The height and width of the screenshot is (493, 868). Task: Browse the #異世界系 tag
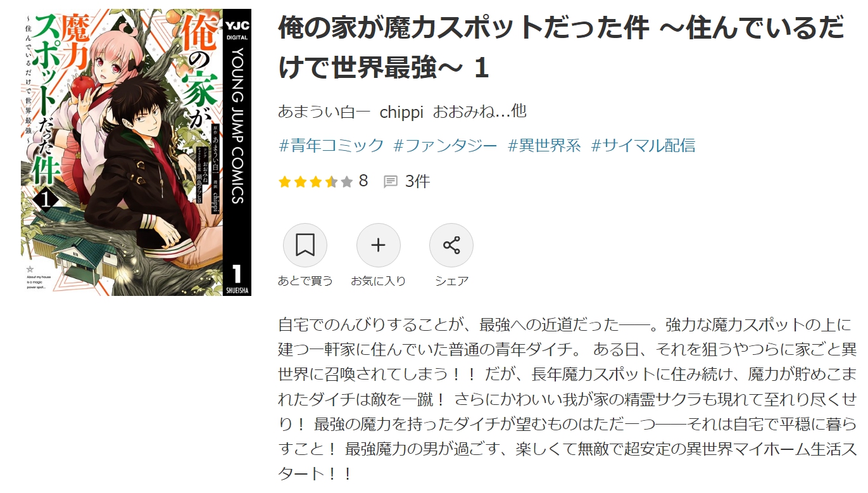544,146
